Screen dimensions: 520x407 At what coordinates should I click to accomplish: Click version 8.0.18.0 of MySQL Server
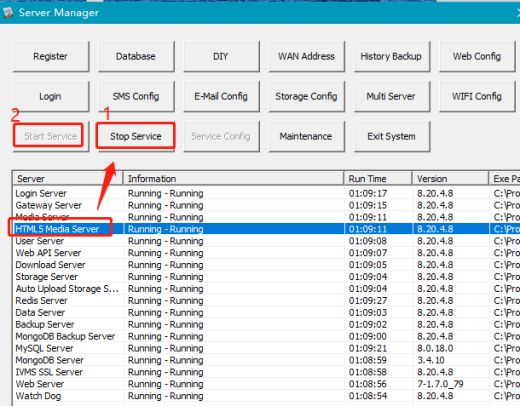pyautogui.click(x=435, y=348)
